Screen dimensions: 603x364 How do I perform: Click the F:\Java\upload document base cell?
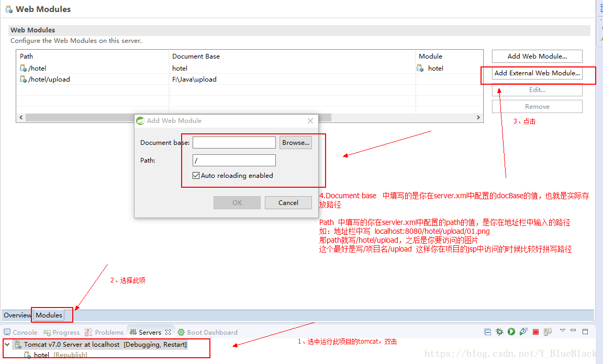tap(194, 79)
